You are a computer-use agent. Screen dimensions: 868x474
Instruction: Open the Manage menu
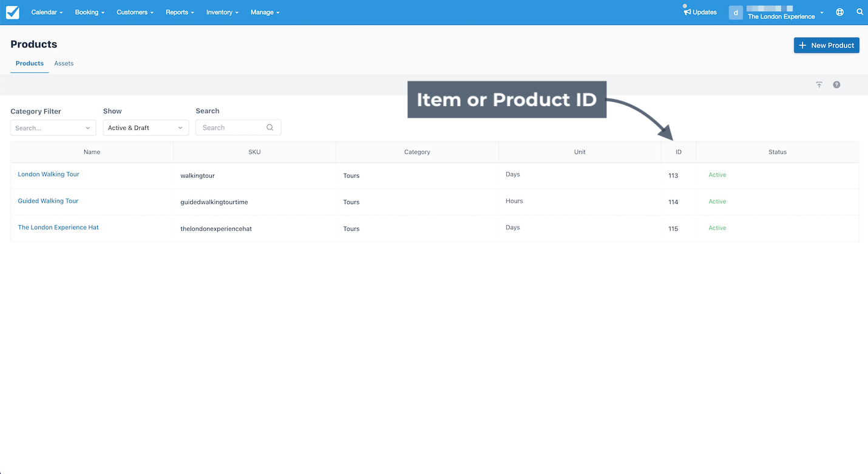pyautogui.click(x=265, y=12)
